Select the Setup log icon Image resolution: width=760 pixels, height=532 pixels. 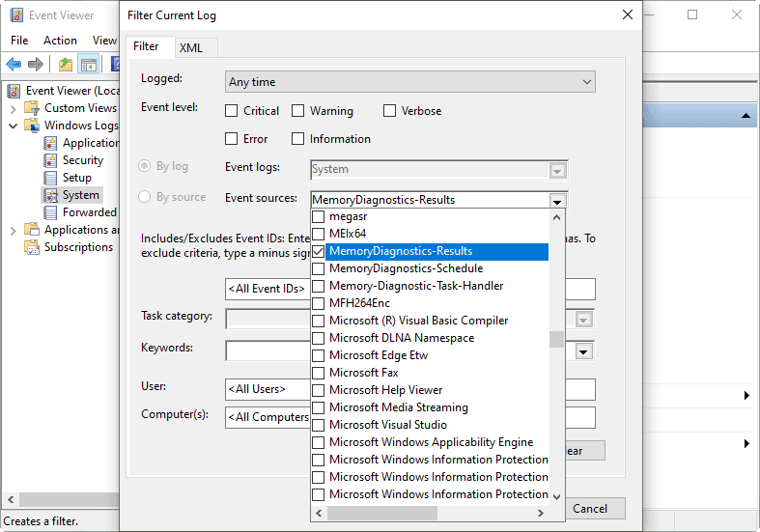coord(52,178)
